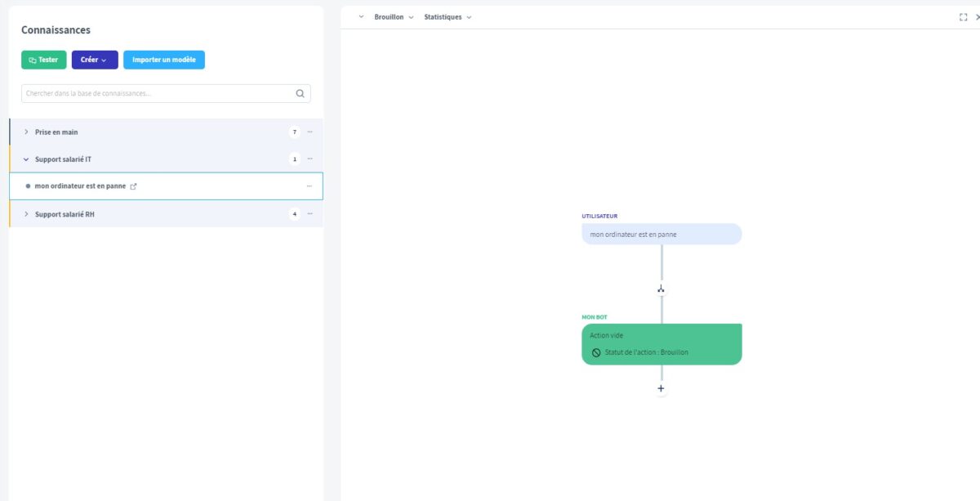Add a new action with the plus icon
The height and width of the screenshot is (501, 980).
tap(661, 387)
